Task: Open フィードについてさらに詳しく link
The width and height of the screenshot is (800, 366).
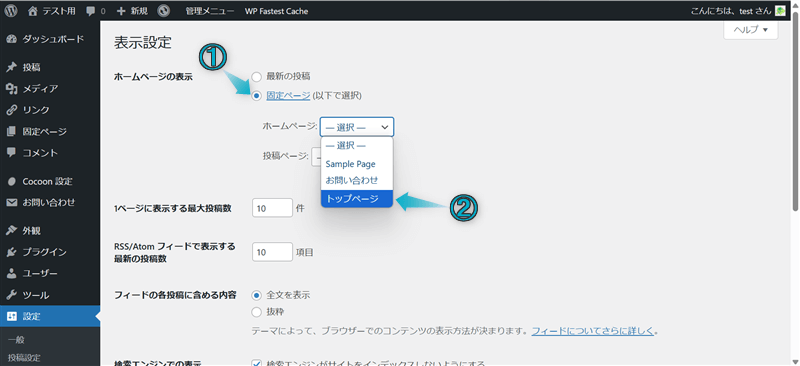Action: coord(592,330)
